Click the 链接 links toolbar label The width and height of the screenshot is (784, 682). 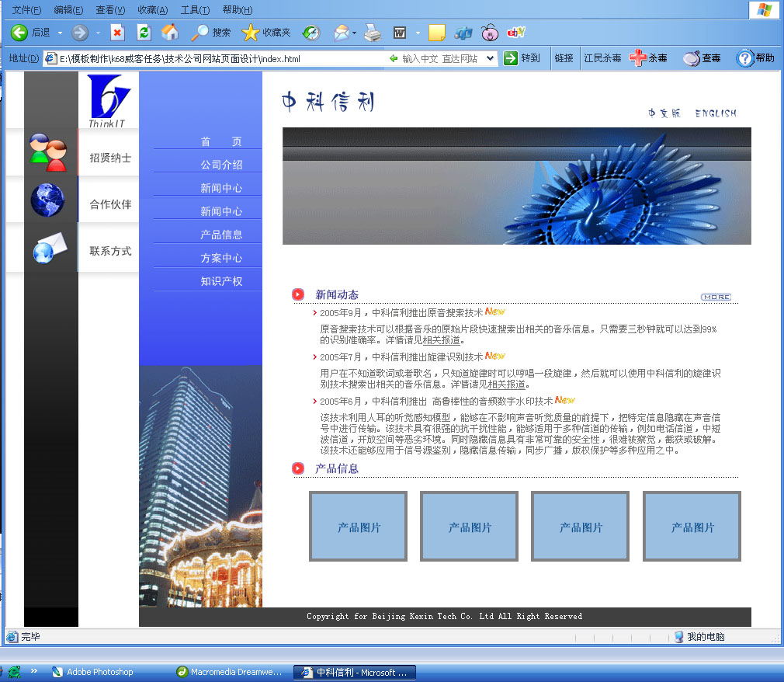click(x=564, y=58)
